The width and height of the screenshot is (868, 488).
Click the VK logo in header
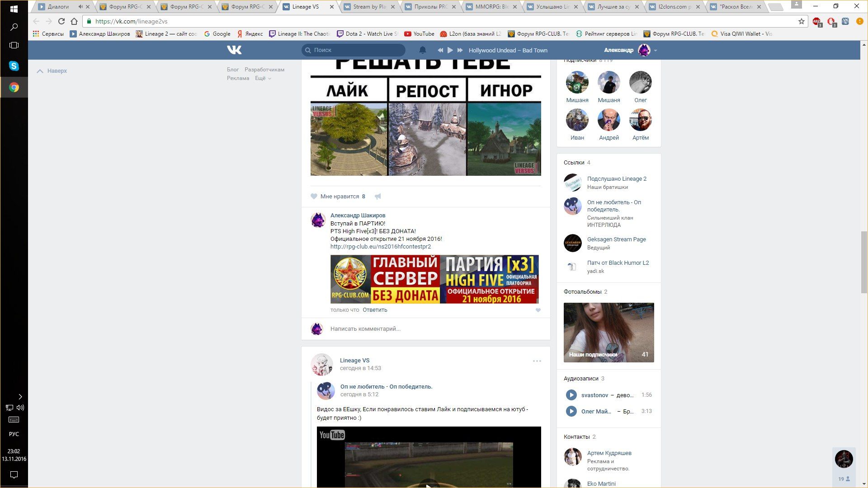tap(234, 50)
